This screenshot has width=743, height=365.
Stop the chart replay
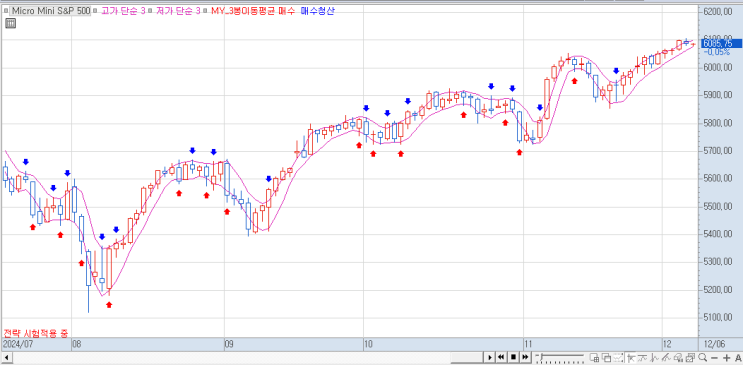[513, 357]
